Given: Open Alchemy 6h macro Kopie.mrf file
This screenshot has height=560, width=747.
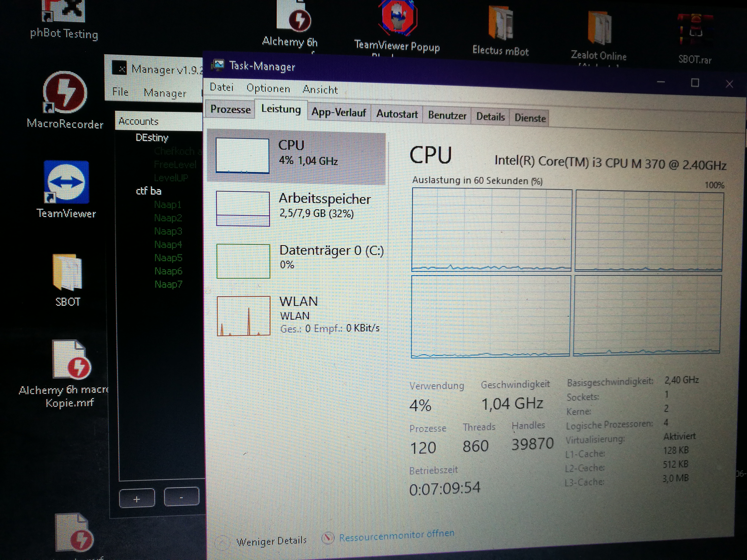Looking at the screenshot, I should [x=71, y=359].
